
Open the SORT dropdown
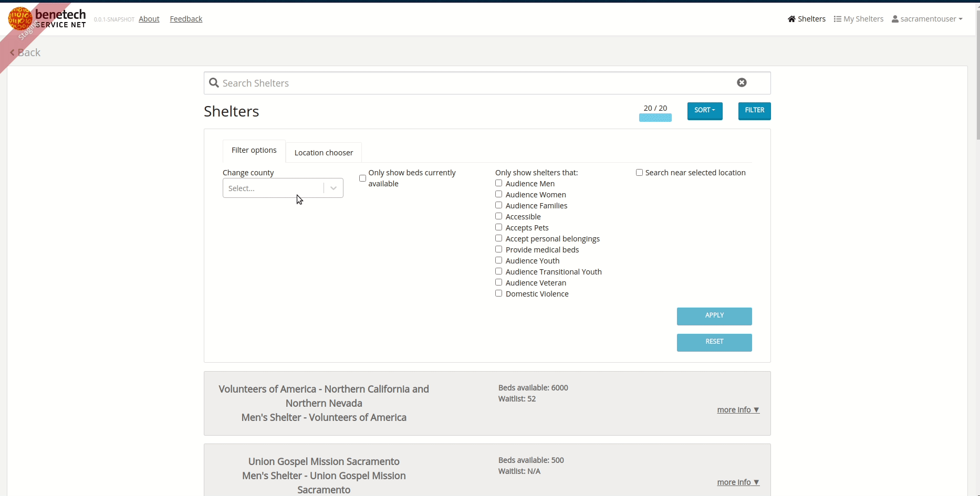click(704, 111)
